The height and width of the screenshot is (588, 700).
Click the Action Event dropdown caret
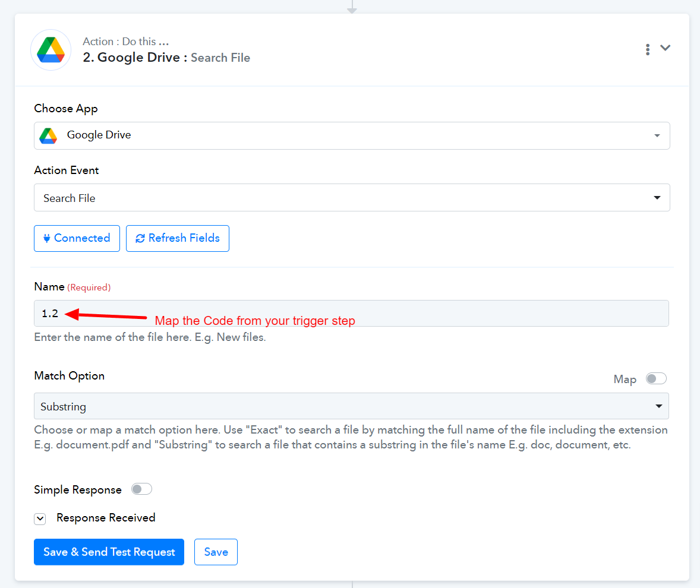657,198
